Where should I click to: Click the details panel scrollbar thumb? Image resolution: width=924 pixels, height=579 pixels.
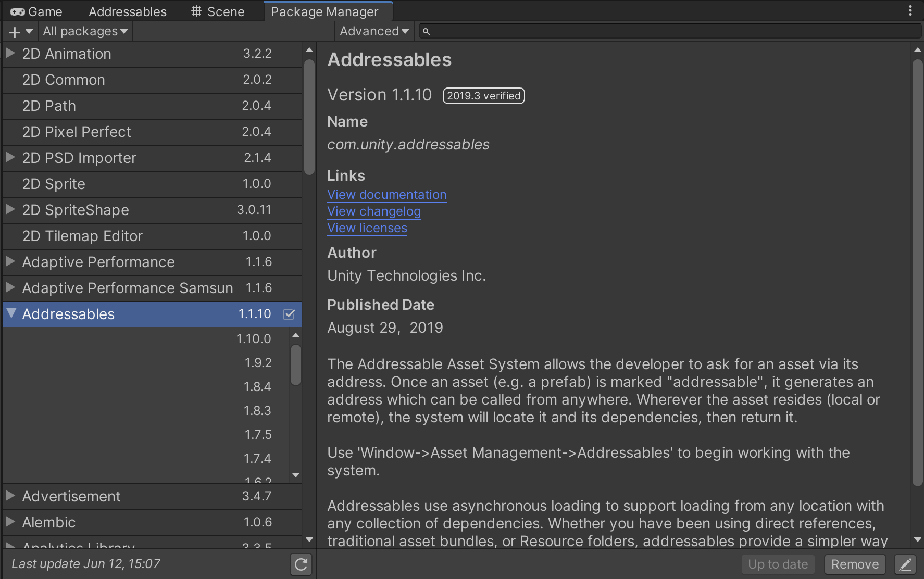[x=917, y=273]
